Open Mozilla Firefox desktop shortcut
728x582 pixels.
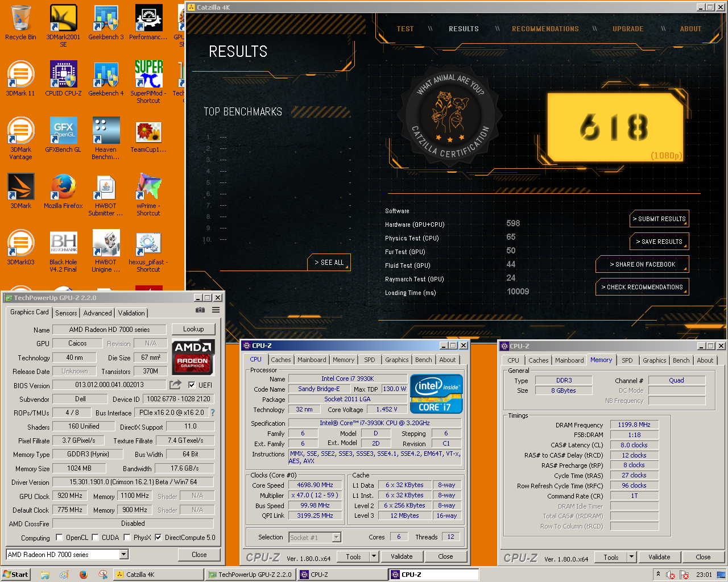pos(63,192)
